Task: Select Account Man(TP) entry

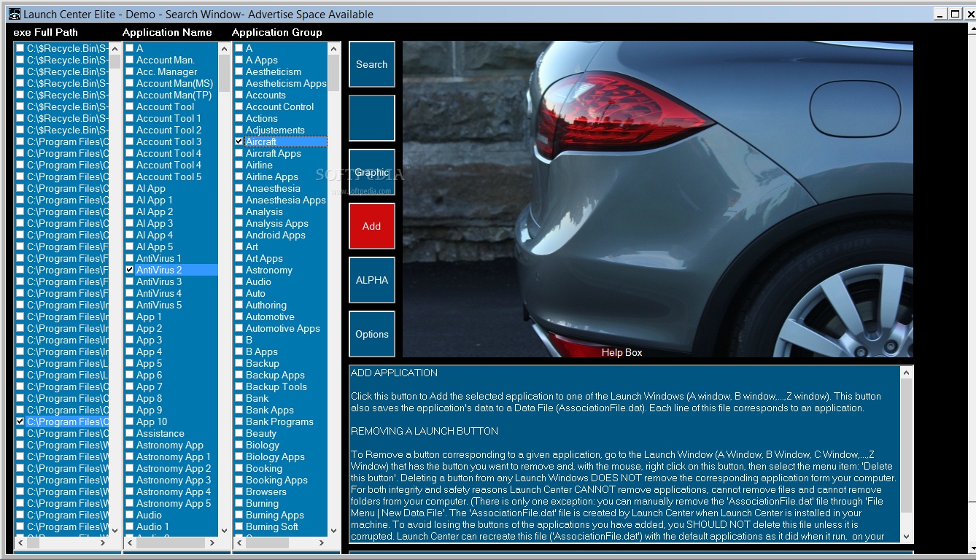Action: click(174, 95)
